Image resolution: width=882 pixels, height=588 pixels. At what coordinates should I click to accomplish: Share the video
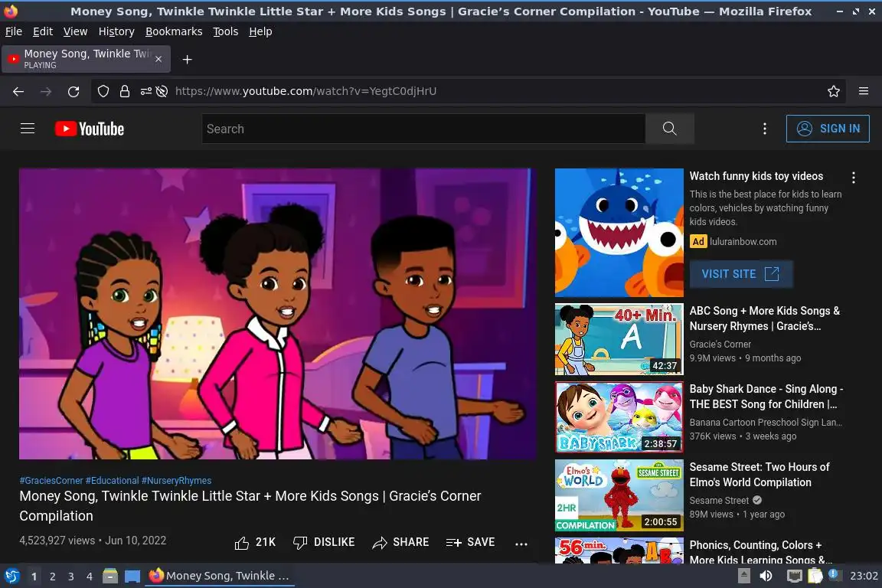[x=400, y=542]
